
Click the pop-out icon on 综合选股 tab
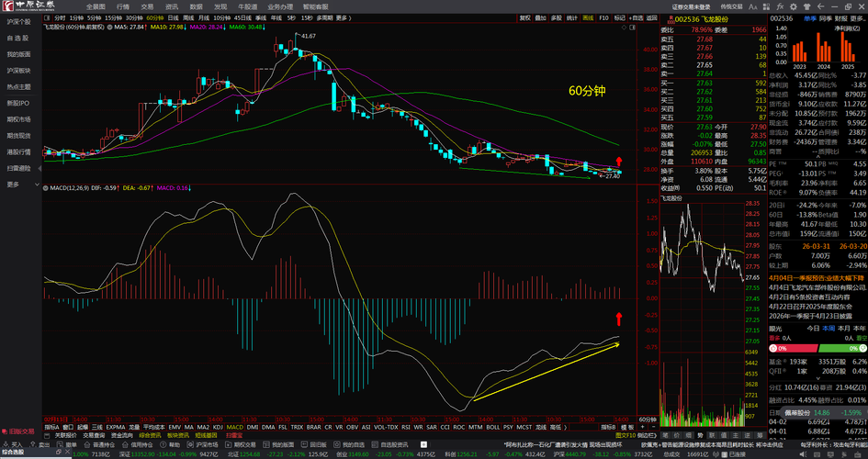[x=58, y=452]
